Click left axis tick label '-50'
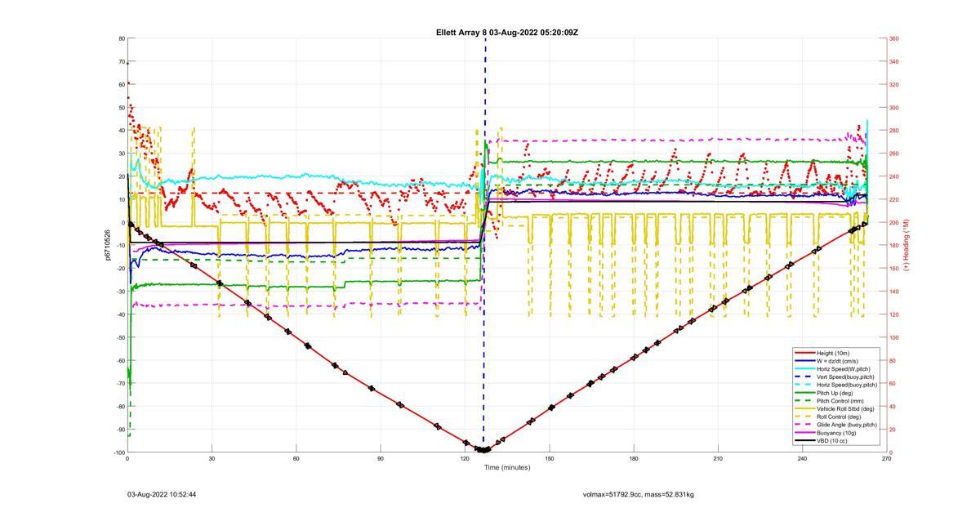The width and height of the screenshot is (980, 508). (120, 337)
